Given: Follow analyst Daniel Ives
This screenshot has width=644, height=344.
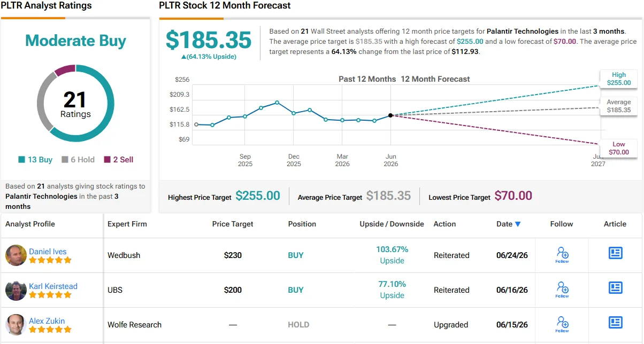Looking at the screenshot, I should [x=562, y=255].
